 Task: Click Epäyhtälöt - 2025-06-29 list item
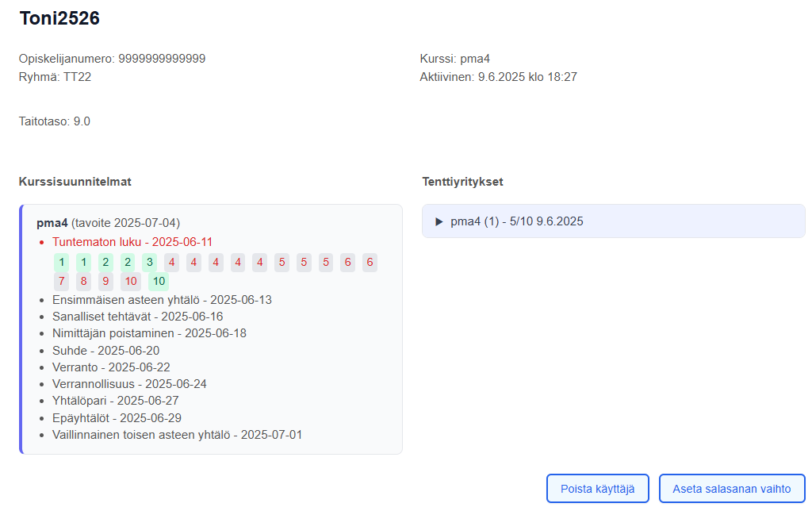pos(117,418)
